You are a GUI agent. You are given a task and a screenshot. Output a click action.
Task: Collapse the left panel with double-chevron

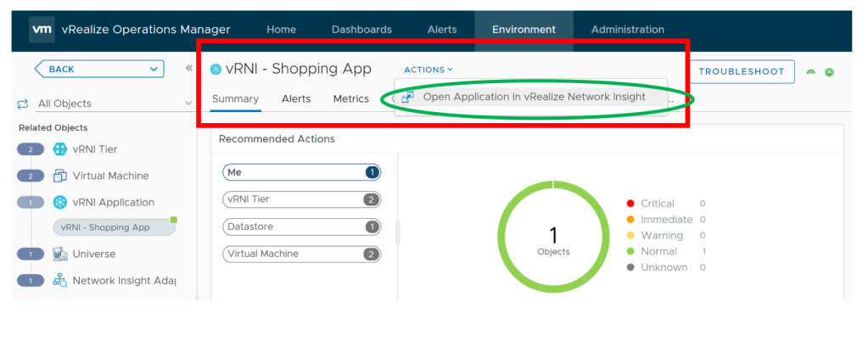click(x=188, y=69)
